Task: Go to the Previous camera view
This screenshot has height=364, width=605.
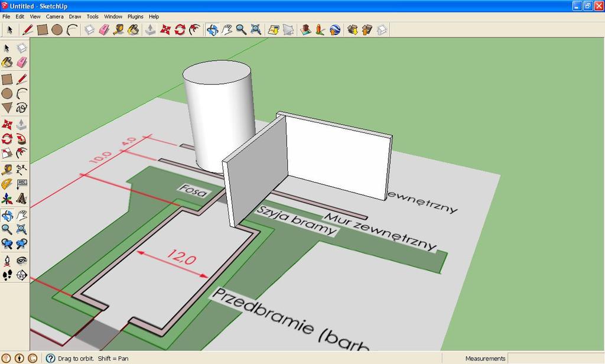Action: pos(7,244)
